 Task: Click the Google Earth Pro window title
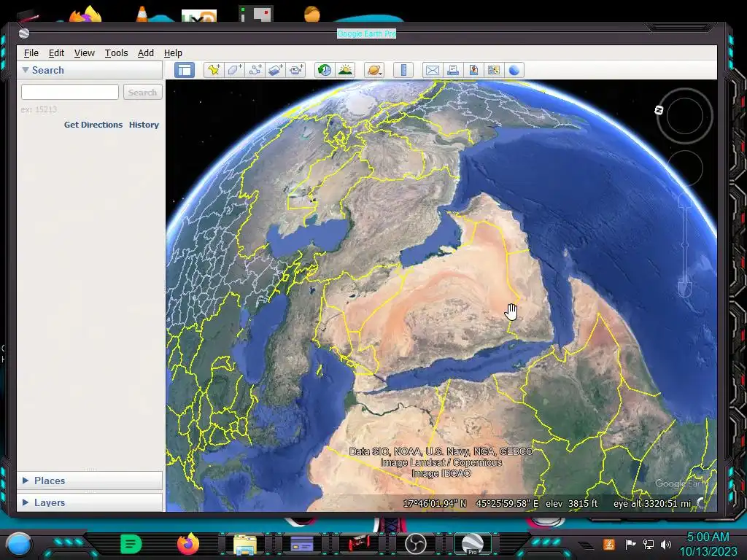click(x=366, y=34)
